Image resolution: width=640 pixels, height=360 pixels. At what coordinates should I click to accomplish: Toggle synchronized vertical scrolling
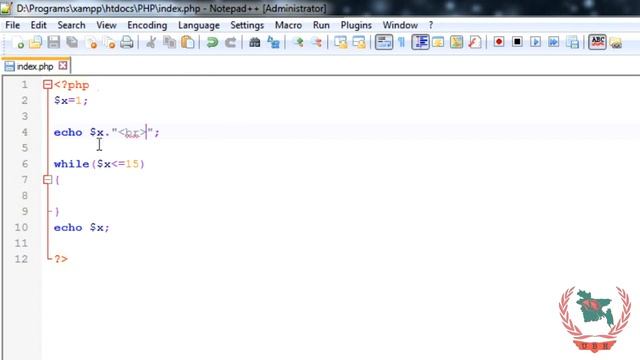340,42
